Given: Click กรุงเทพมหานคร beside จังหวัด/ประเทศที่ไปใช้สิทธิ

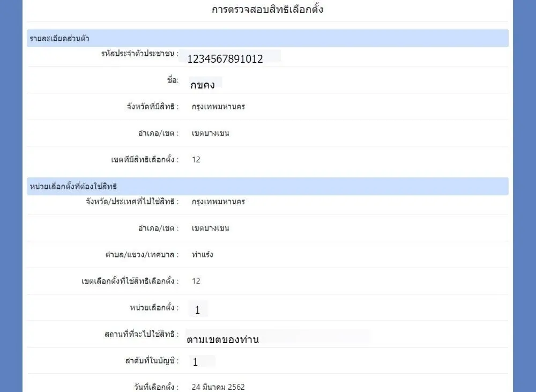Looking at the screenshot, I should tap(218, 202).
